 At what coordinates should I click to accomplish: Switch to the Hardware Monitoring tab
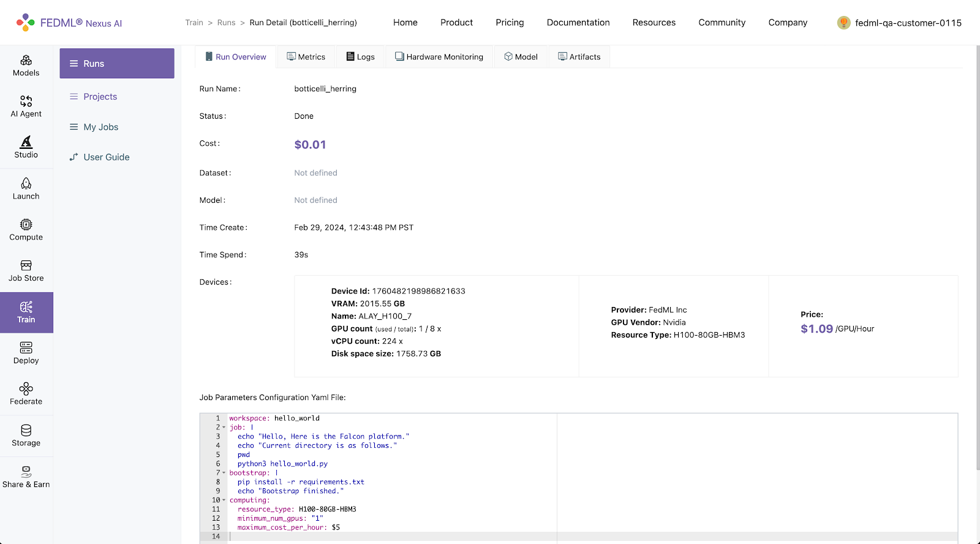[x=439, y=56]
